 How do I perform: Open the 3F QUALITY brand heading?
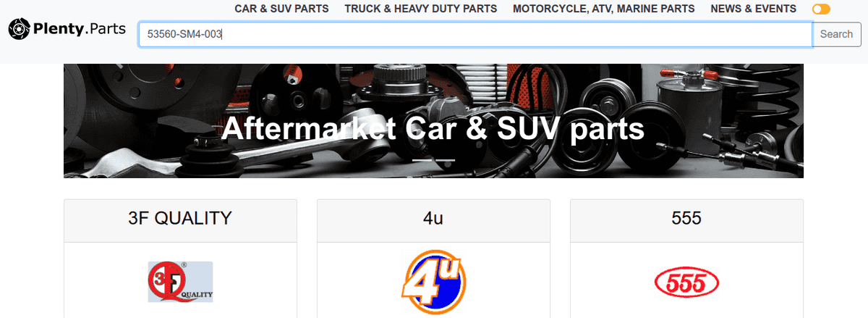(180, 217)
